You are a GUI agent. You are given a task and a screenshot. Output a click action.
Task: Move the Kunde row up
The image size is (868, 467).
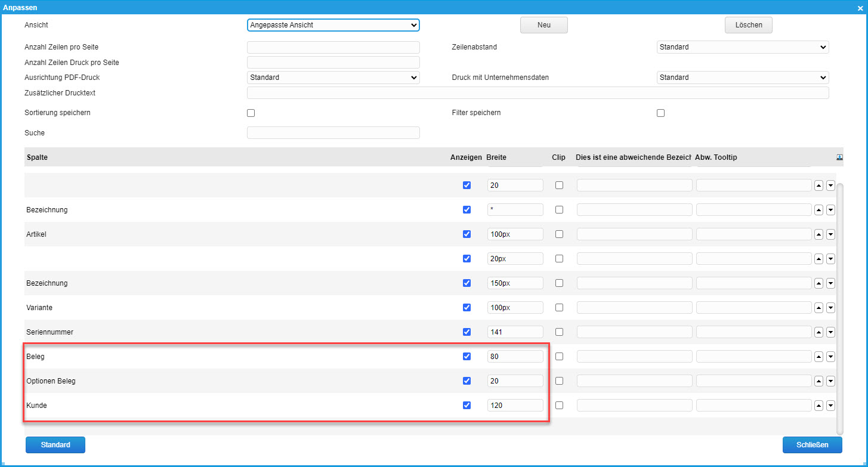click(x=819, y=406)
